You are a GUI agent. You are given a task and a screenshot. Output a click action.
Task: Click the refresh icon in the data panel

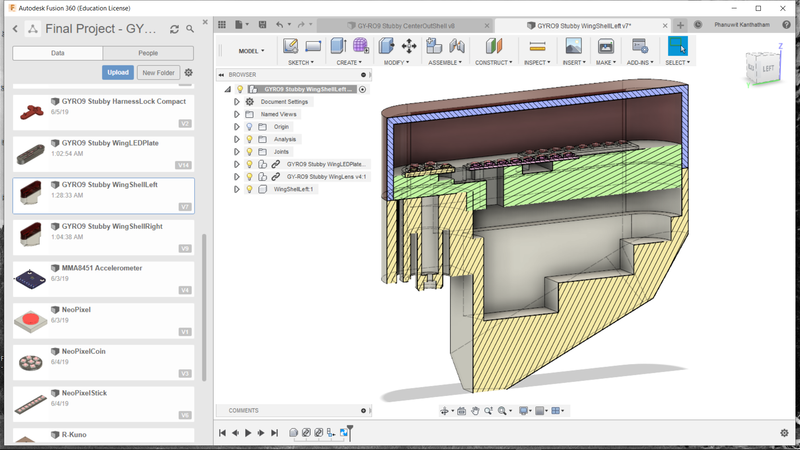pos(174,29)
